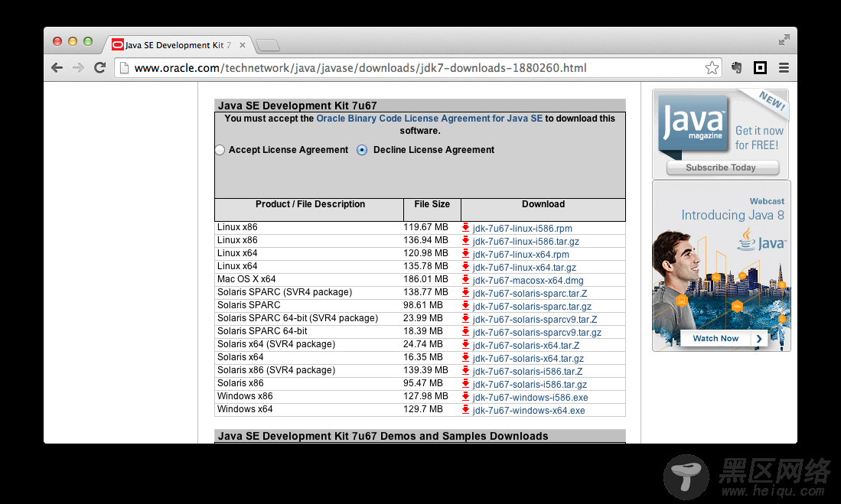Click download arrow icon for jdk-7u67-linux-x64.rpm
Screen dimensions: 841x504
pyautogui.click(x=465, y=254)
